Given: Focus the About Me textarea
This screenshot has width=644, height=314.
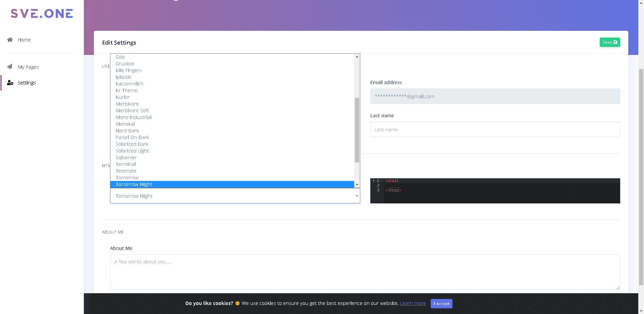Looking at the screenshot, I should 365,272.
